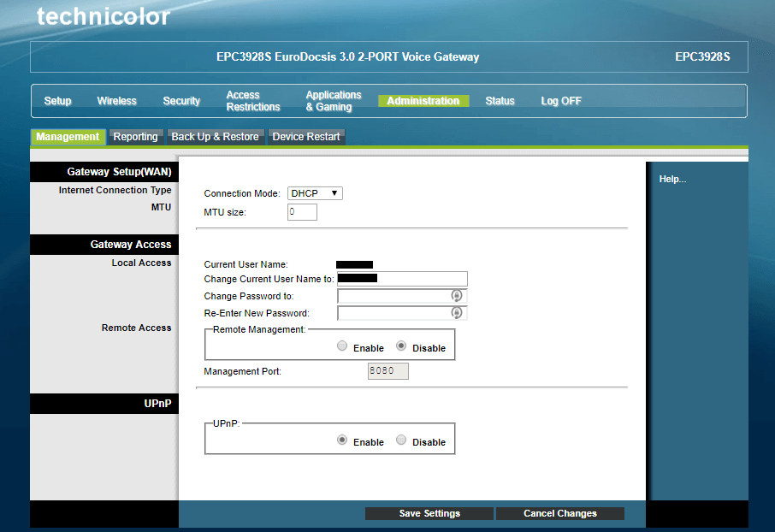
Task: Click the Change Current User Name field
Action: [402, 279]
